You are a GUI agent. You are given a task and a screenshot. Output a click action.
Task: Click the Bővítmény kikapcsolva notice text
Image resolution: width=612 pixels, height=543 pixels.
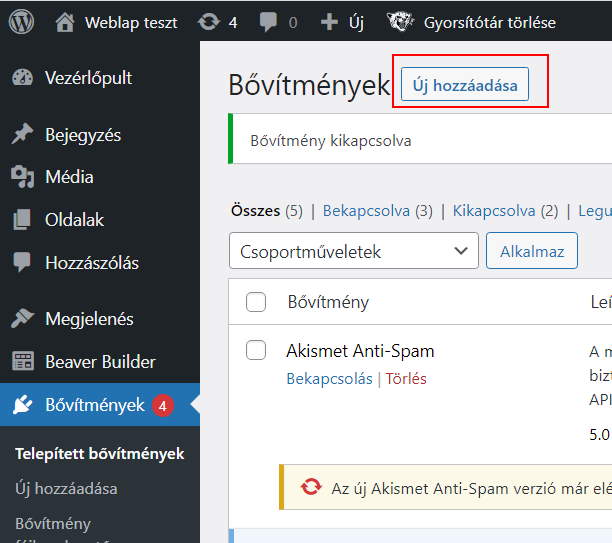331,141
